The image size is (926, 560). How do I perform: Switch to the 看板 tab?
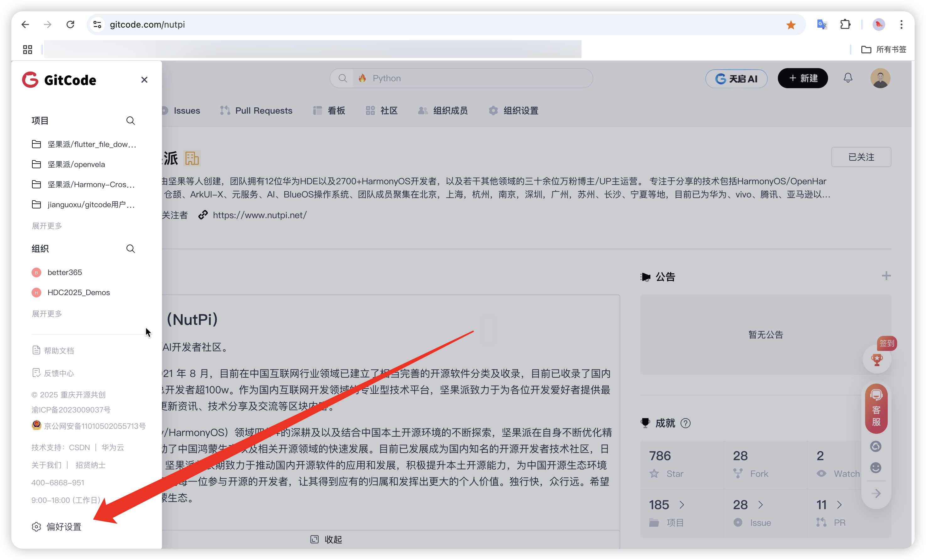[x=329, y=110]
